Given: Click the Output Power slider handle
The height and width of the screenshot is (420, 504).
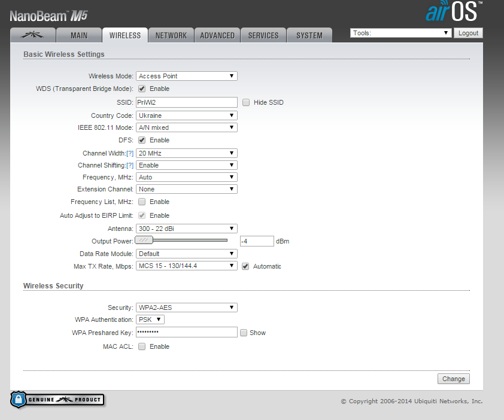Looking at the screenshot, I should (x=144, y=240).
